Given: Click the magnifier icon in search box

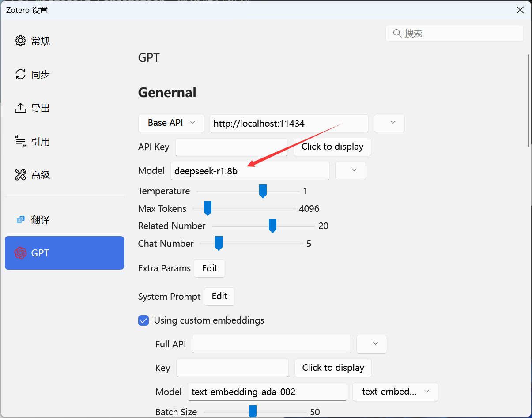Looking at the screenshot, I should pos(397,34).
